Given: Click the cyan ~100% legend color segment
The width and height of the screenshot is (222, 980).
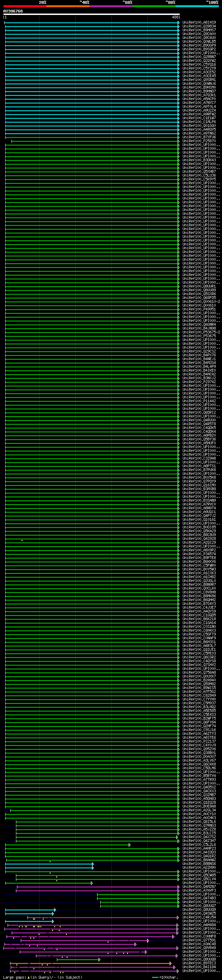Looking at the screenshot, I should pos(197,6).
